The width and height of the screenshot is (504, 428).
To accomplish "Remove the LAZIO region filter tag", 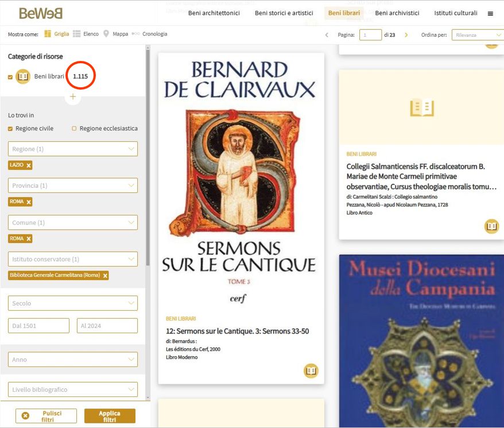I will tap(29, 165).
